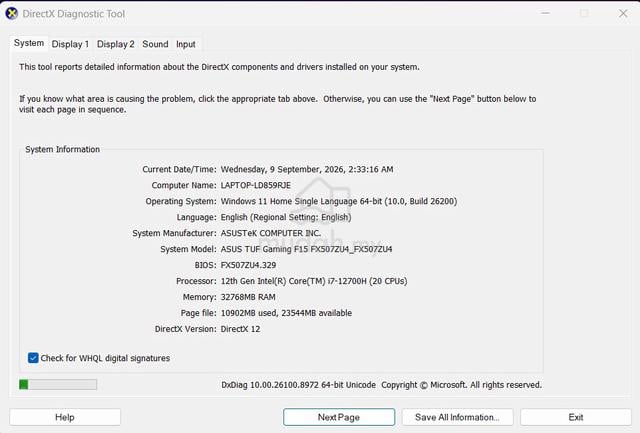Viewport: 640px width, 433px height.
Task: Click the DirectX Diagnostic Tool title icon
Action: coord(11,13)
